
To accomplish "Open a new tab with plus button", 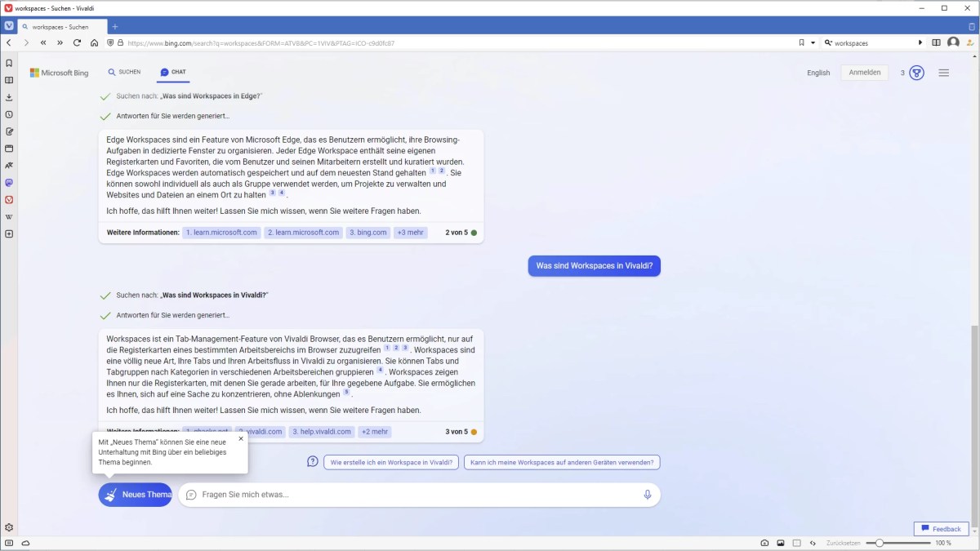I will coord(114,27).
